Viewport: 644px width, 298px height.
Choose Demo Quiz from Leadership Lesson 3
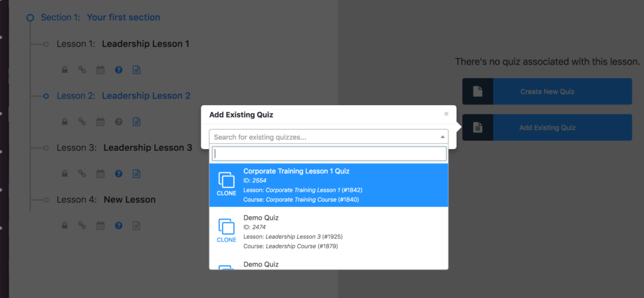click(x=328, y=230)
